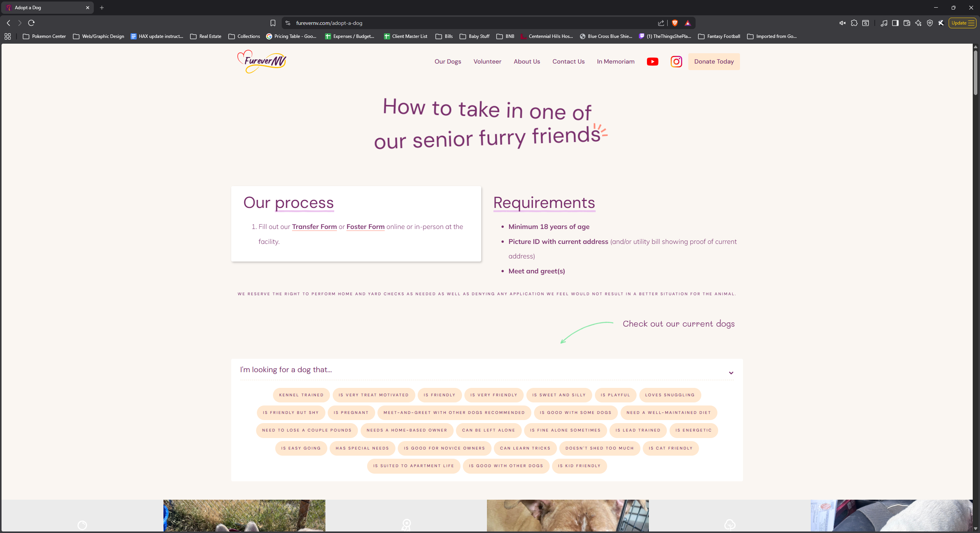Image resolution: width=980 pixels, height=533 pixels.
Task: Reload the page with the refresh icon
Action: coord(31,23)
